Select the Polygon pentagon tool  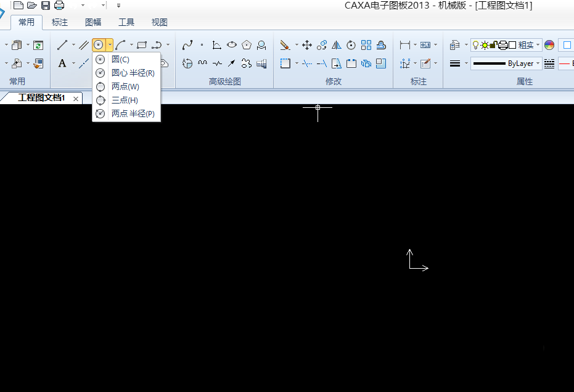[247, 45]
